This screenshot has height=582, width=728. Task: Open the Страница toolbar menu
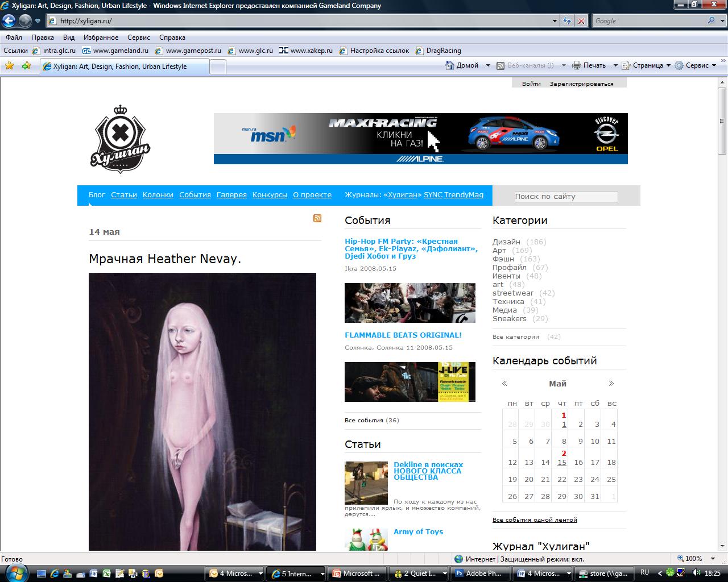coord(646,65)
